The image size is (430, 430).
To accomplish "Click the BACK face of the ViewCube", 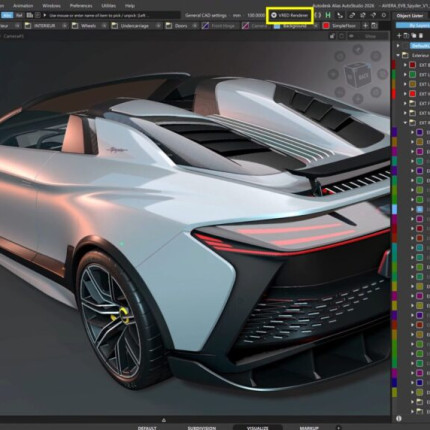I will [x=362, y=77].
